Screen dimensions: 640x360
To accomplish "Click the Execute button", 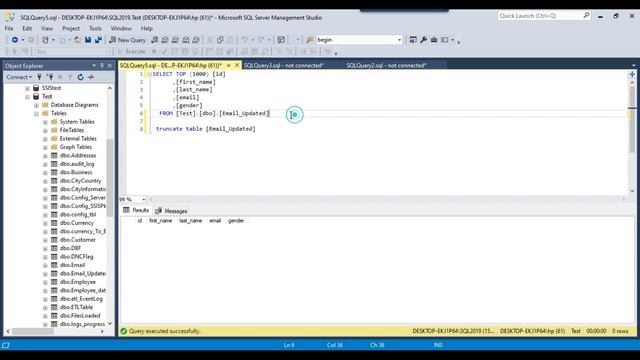I will point(131,52).
